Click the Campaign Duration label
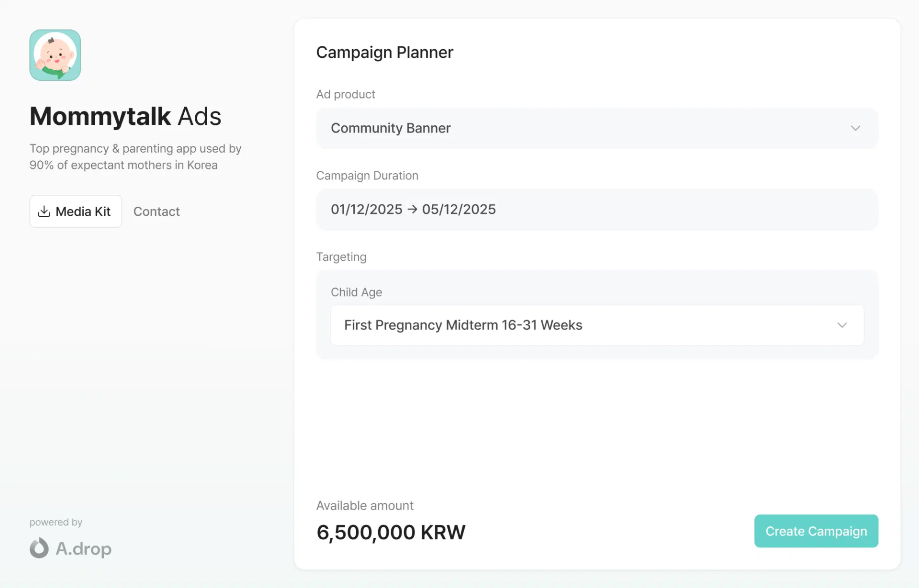The image size is (919, 588). coord(367,176)
